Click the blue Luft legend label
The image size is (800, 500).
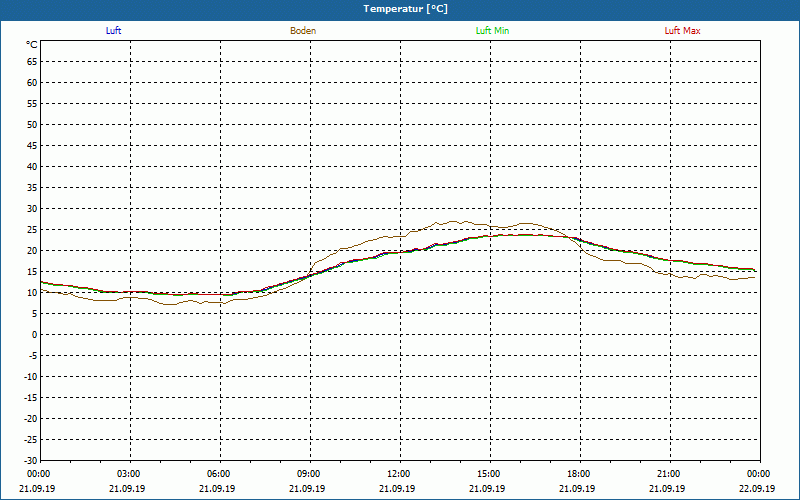click(x=113, y=31)
